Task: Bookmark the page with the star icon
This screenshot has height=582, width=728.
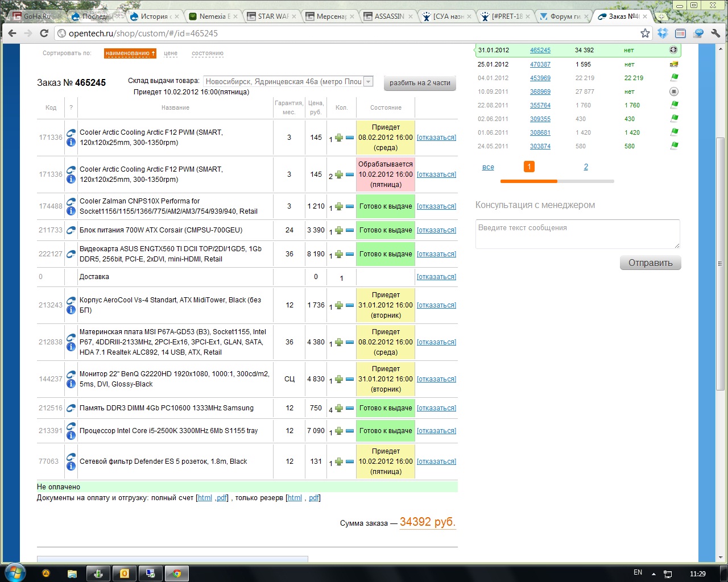Action: coord(645,34)
